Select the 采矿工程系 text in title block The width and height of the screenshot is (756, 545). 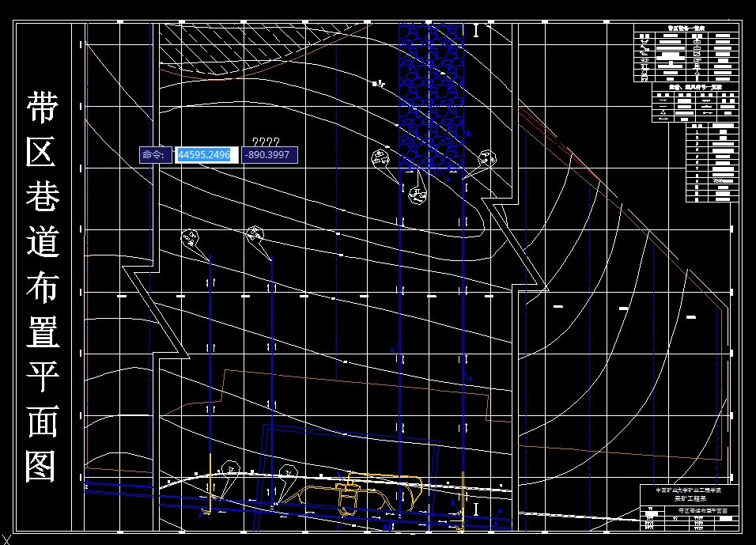(690, 498)
